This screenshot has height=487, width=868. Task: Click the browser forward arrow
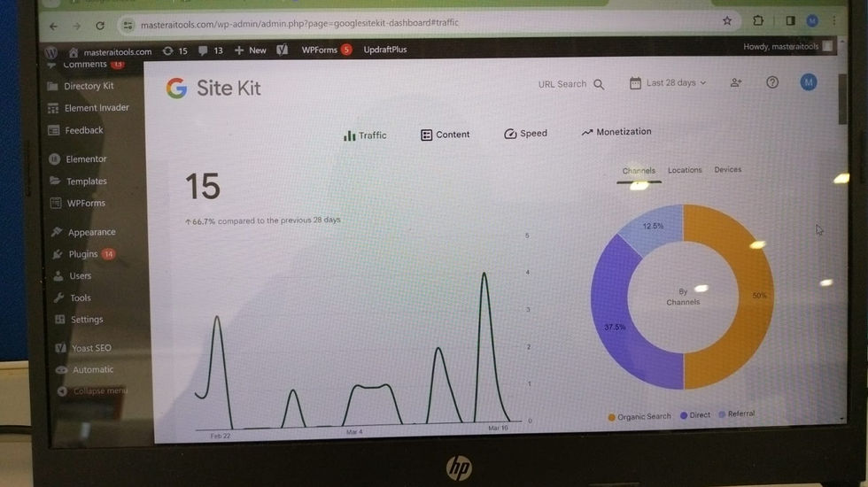[76, 26]
